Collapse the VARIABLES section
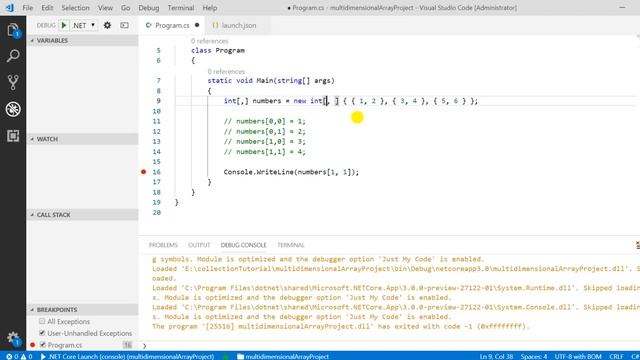Image resolution: width=640 pixels, height=360 pixels. (82, 40)
